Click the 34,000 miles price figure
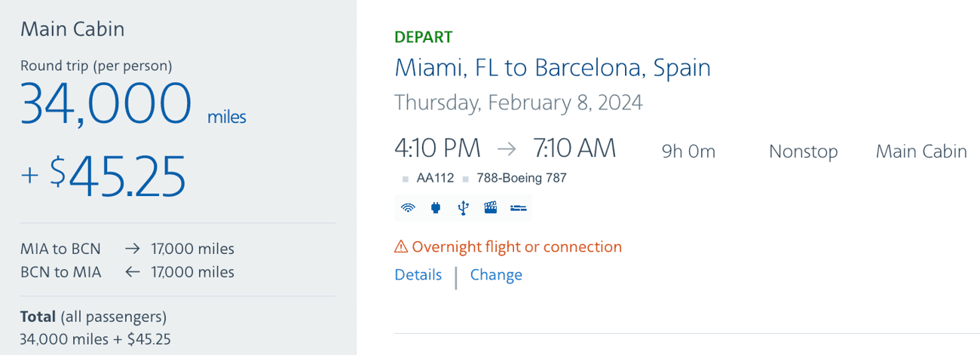This screenshot has width=980, height=355. coord(133,103)
